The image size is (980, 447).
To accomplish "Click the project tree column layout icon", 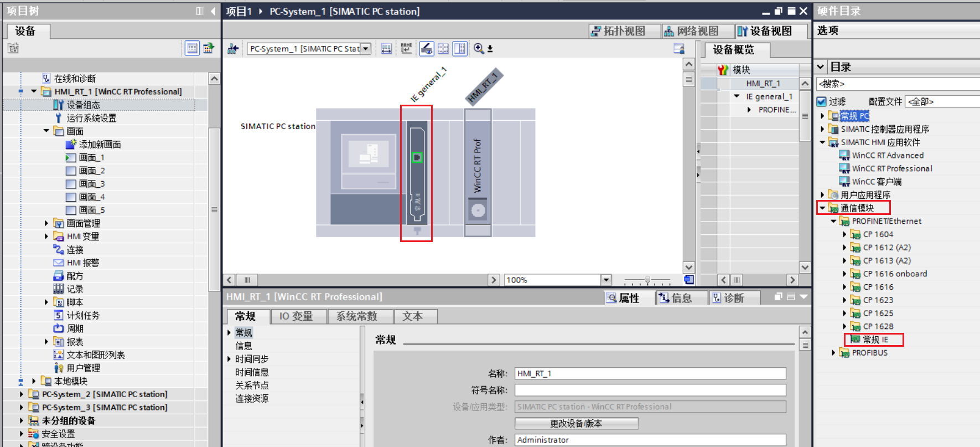I will pyautogui.click(x=200, y=11).
